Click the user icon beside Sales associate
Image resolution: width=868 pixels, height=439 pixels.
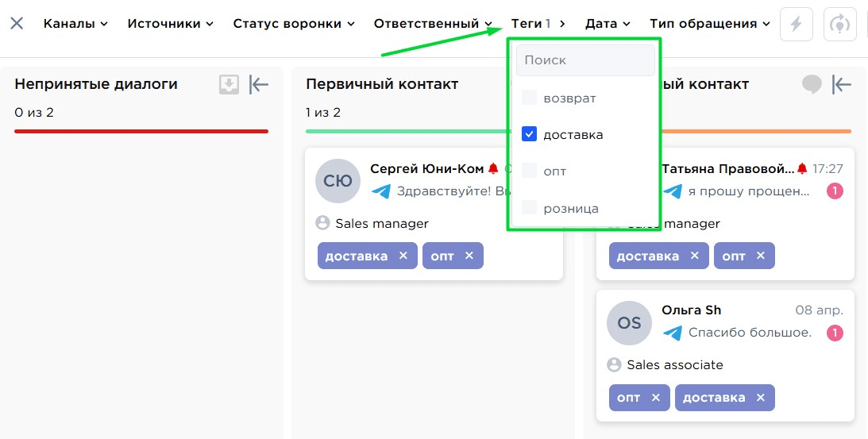614,365
